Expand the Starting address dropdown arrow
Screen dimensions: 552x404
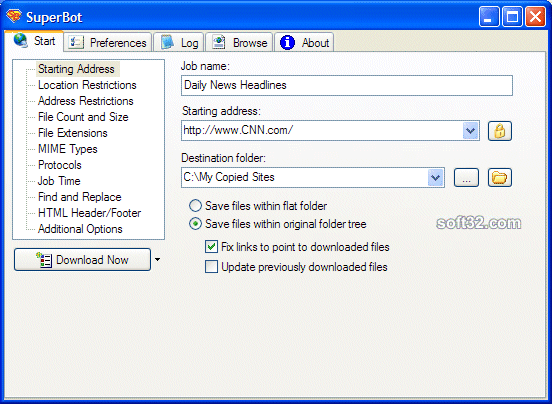[470, 131]
